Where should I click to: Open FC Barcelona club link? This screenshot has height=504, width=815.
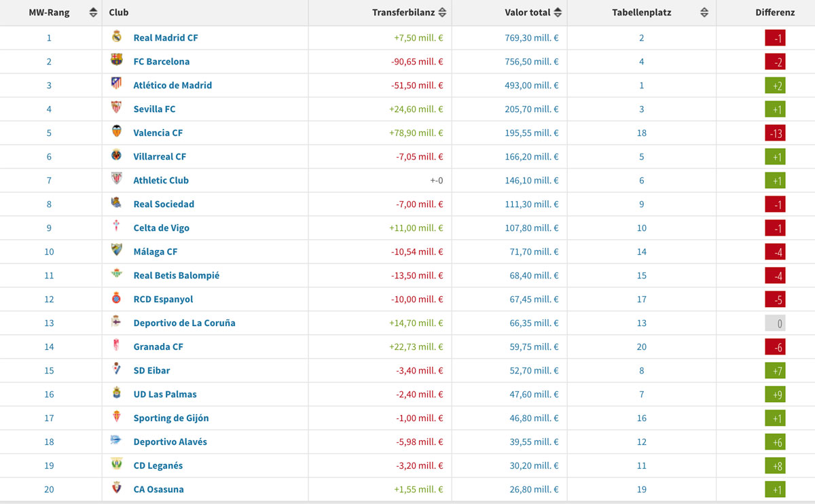tap(162, 61)
